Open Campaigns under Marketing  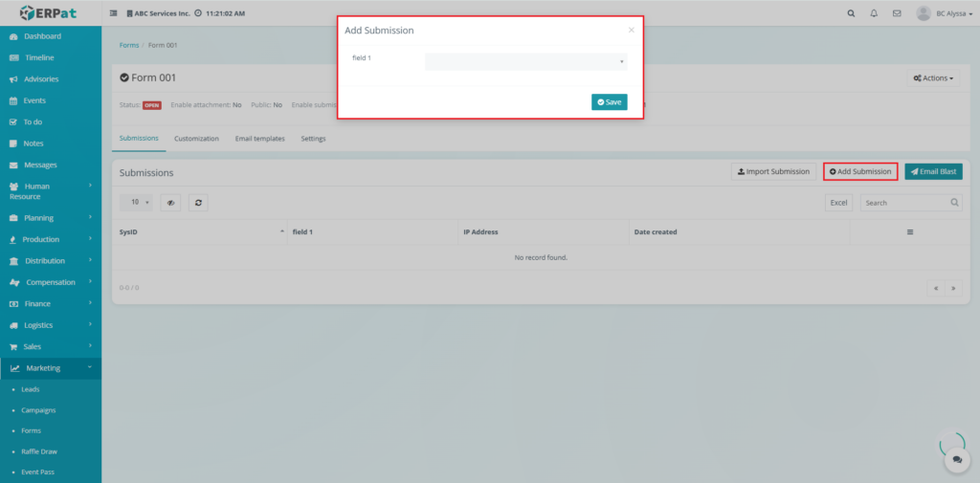point(38,410)
